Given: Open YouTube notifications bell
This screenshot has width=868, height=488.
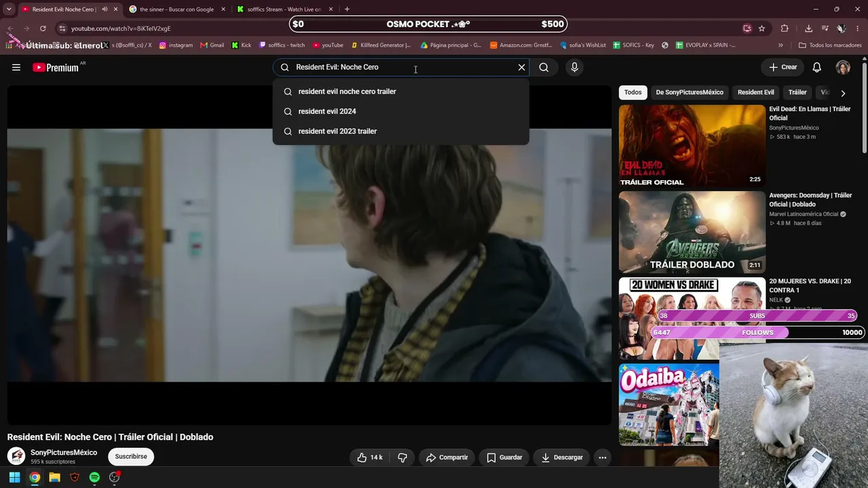Looking at the screenshot, I should [817, 67].
